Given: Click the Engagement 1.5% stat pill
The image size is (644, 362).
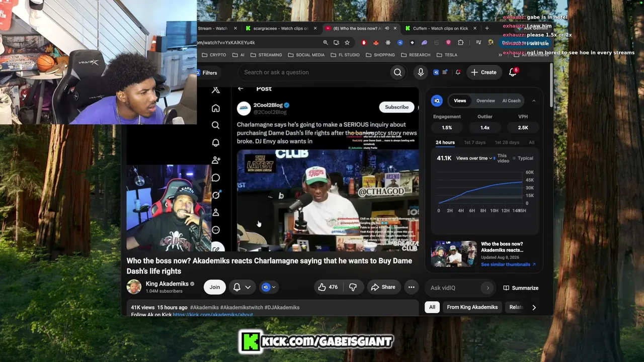Looking at the screenshot, I should [447, 128].
